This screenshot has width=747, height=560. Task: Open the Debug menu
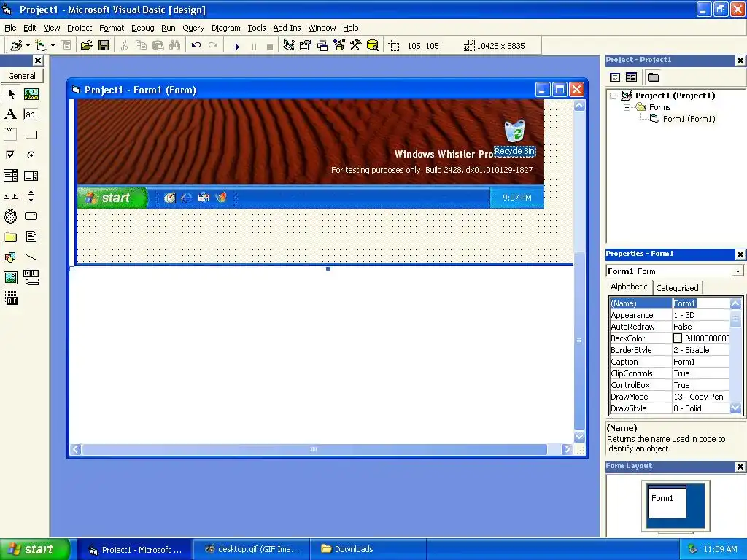coord(143,28)
